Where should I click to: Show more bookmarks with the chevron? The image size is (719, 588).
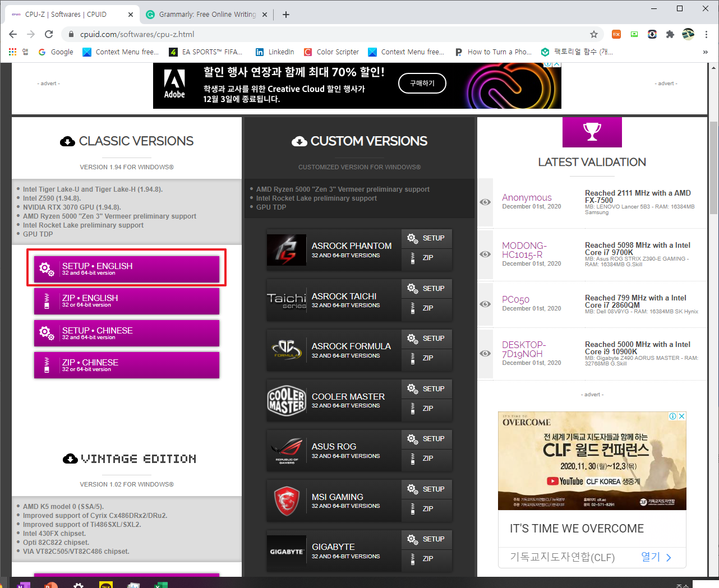click(x=705, y=52)
